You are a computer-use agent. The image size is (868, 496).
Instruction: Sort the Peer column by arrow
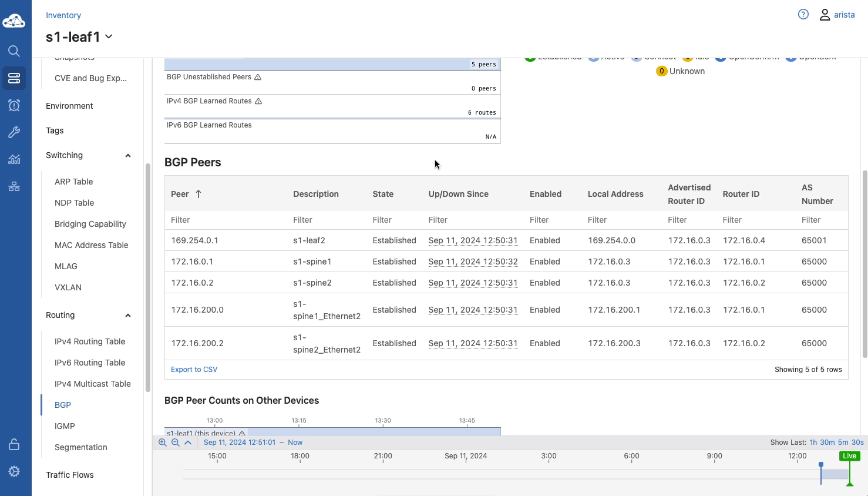pos(199,194)
